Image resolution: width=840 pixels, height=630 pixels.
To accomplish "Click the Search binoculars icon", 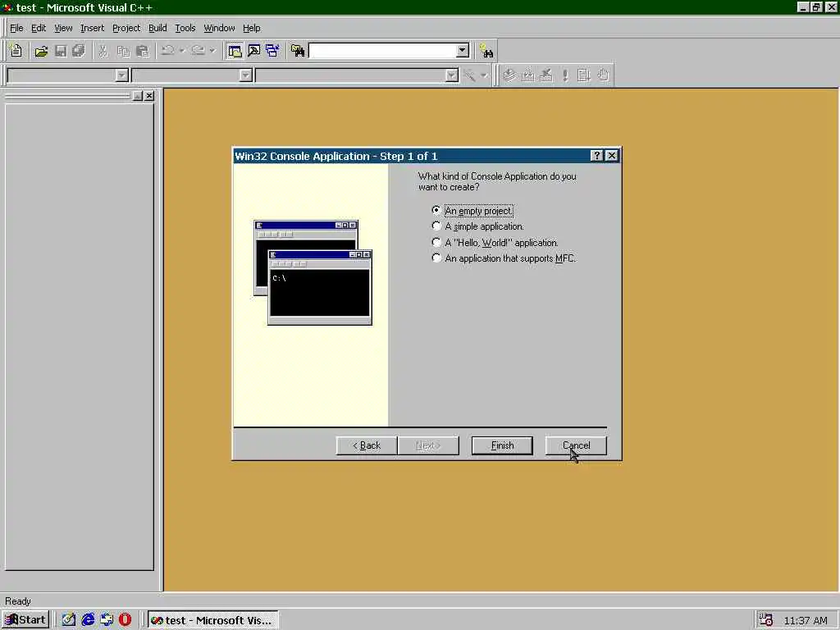I will coord(486,51).
